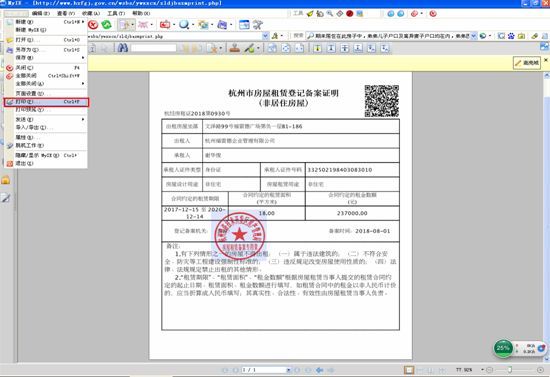
Task: Select 隐藏/显示 MyIE menu entry
Action: (46, 155)
